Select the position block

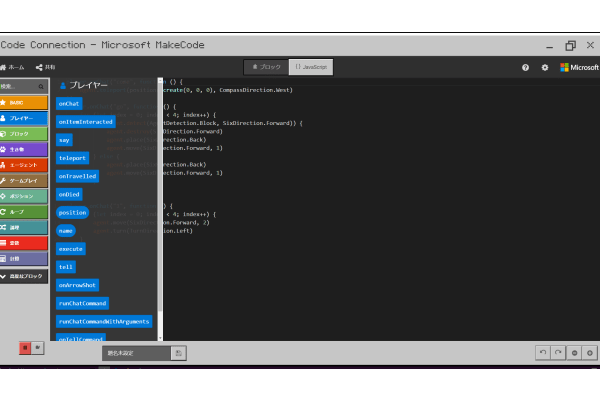[x=72, y=212]
